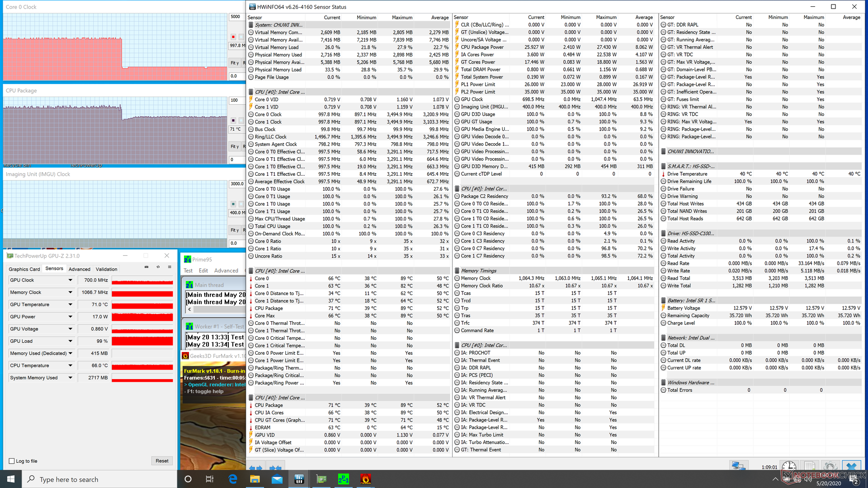Viewport: 868px width, 488px height.
Task: Click the GPU-Z Reset button
Action: (162, 461)
